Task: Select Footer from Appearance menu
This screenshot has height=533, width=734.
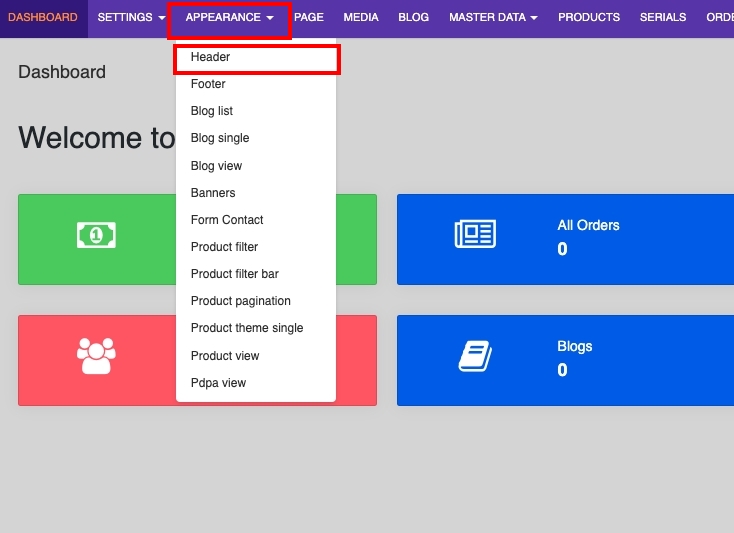Action: tap(256, 84)
